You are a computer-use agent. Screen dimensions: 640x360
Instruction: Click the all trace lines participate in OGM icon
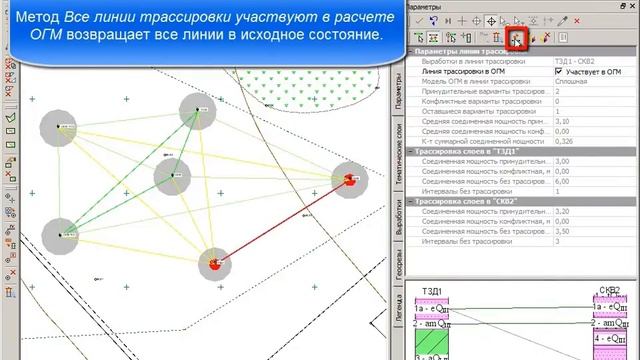pyautogui.click(x=516, y=38)
